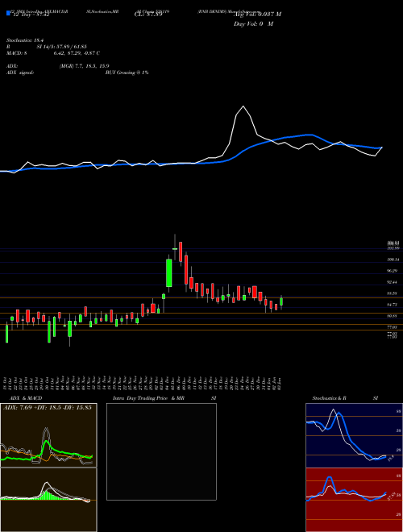Screen dimensions: 403x532
Task: Click the '12 Day = 87.42' label
Action: pos(31,15)
